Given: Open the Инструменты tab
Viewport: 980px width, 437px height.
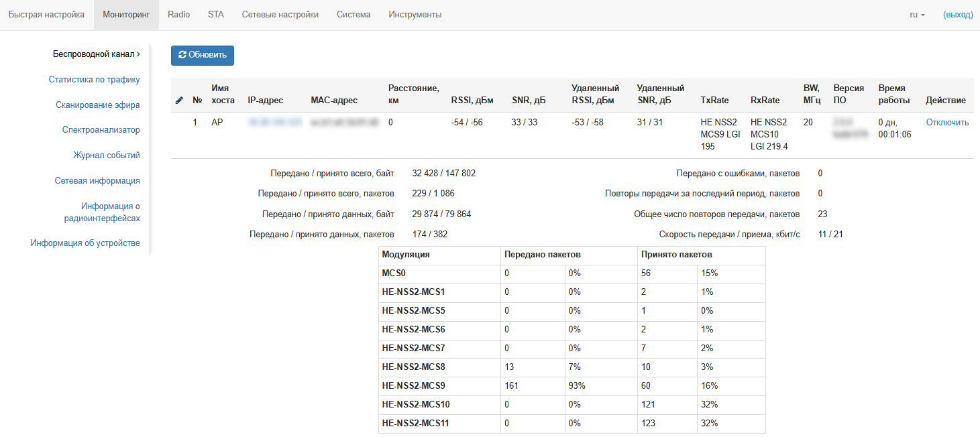Looking at the screenshot, I should tap(415, 15).
